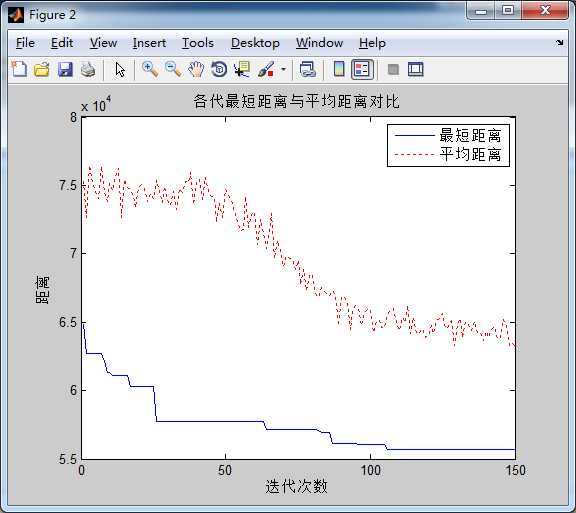
Task: Open the Insert menu
Action: (149, 43)
